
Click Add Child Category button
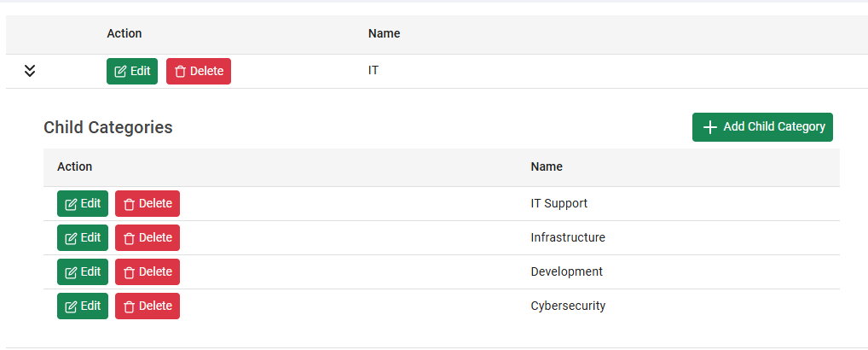tap(762, 127)
